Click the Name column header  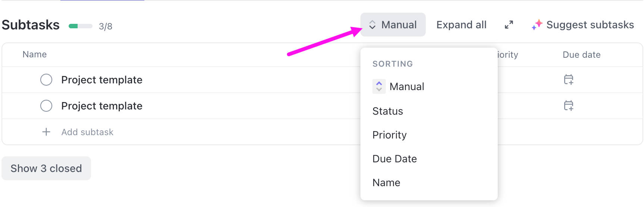coord(35,54)
